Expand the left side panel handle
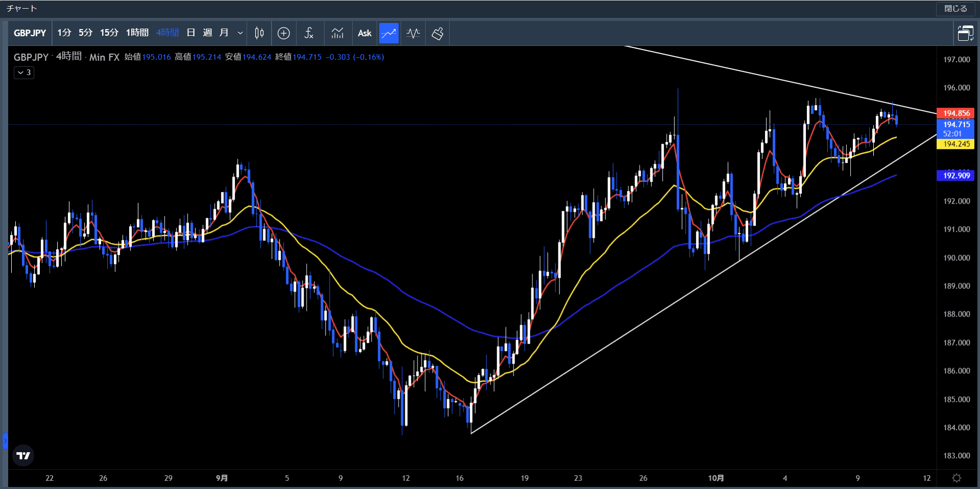 [x=5, y=441]
